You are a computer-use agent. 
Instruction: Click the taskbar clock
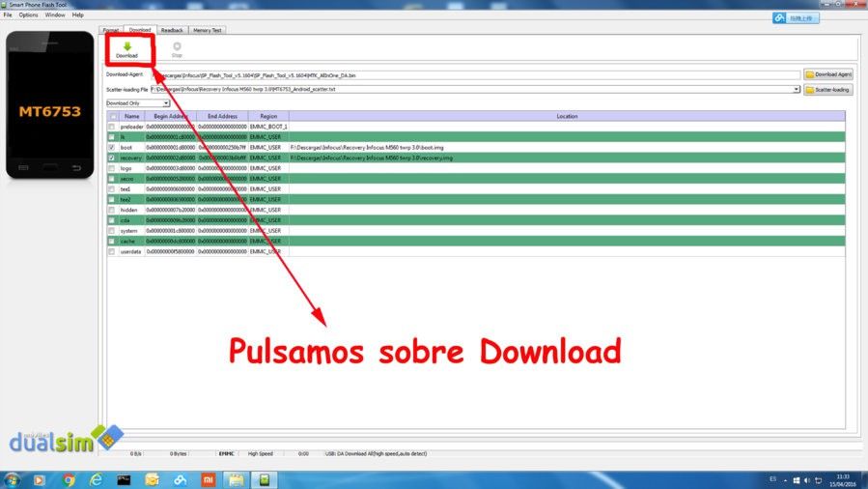tap(843, 480)
